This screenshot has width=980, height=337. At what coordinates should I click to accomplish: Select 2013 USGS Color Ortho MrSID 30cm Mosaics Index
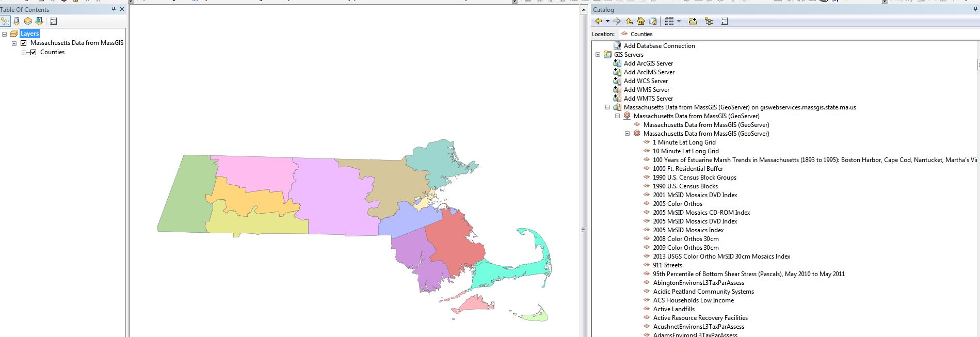tap(721, 256)
